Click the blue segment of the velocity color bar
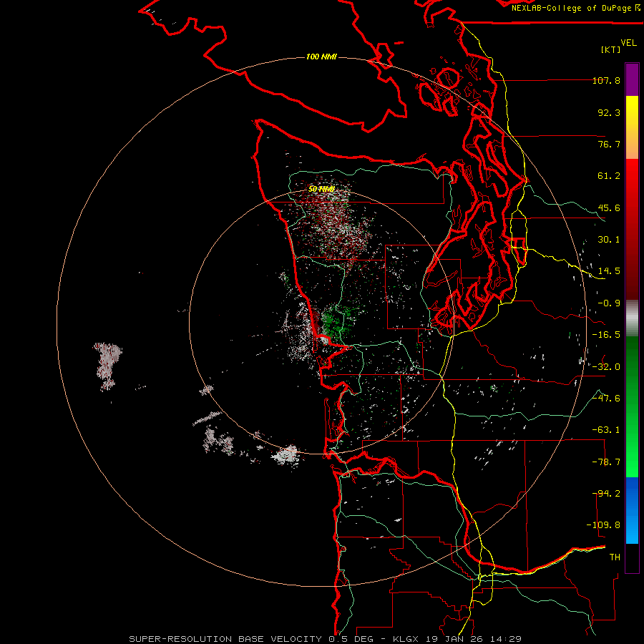This screenshot has height=644, width=644. tap(632, 510)
